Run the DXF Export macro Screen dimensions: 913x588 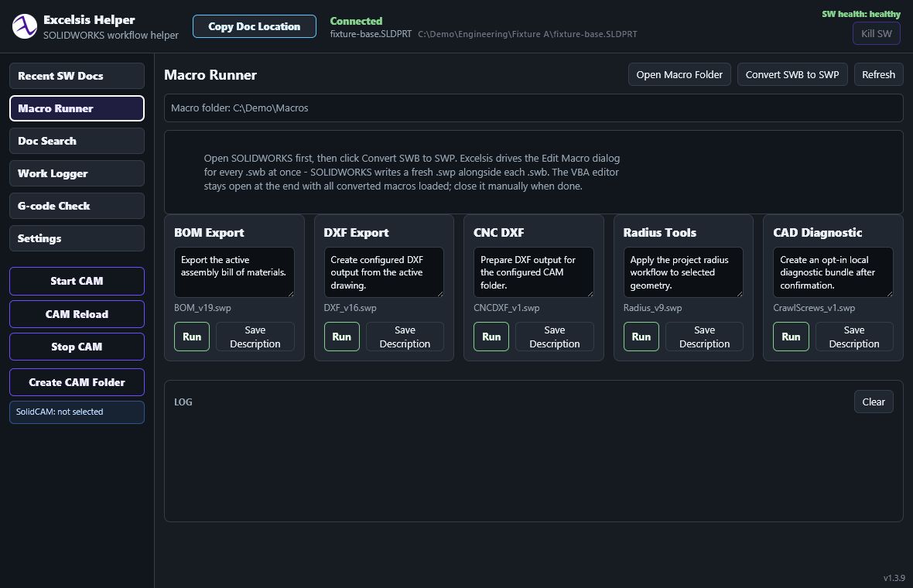point(341,337)
